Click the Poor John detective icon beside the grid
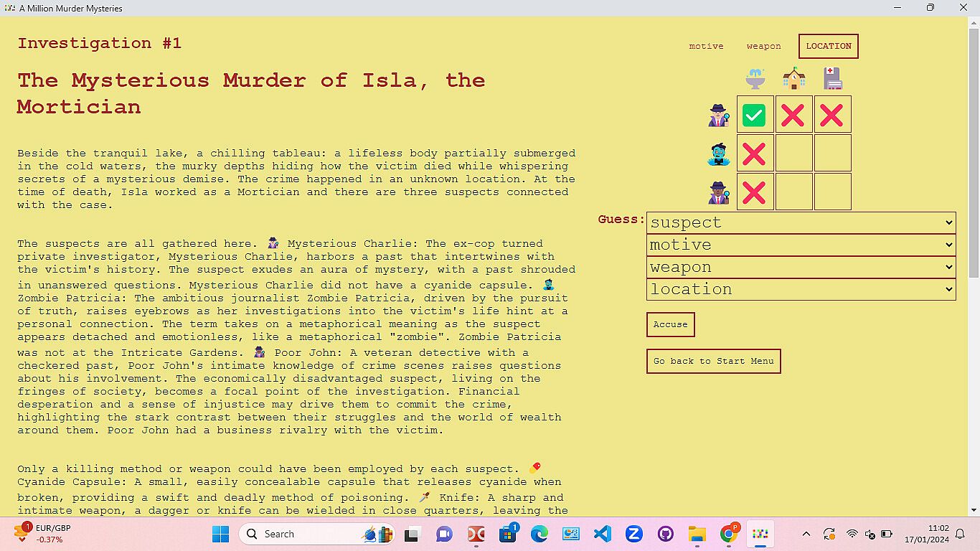This screenshot has width=980, height=551. click(719, 192)
